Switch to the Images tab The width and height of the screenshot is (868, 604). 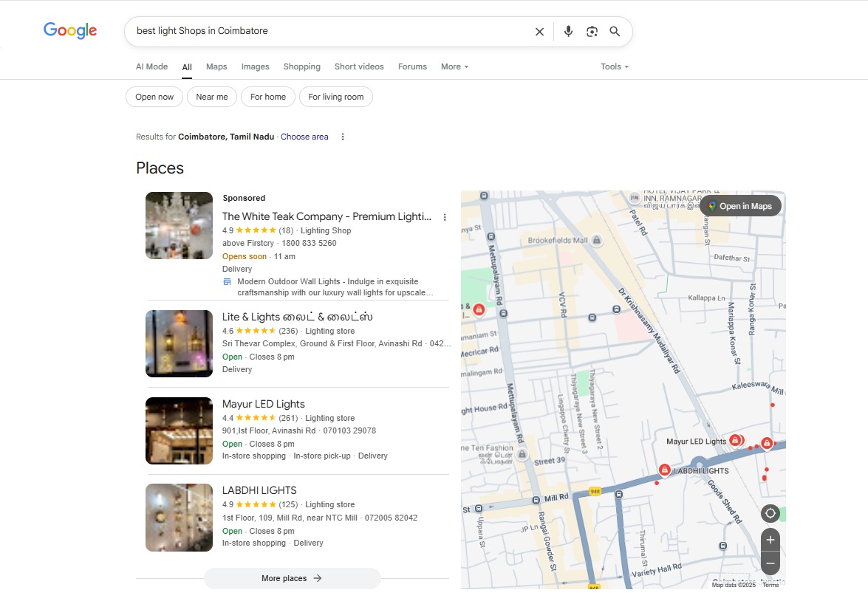(255, 66)
